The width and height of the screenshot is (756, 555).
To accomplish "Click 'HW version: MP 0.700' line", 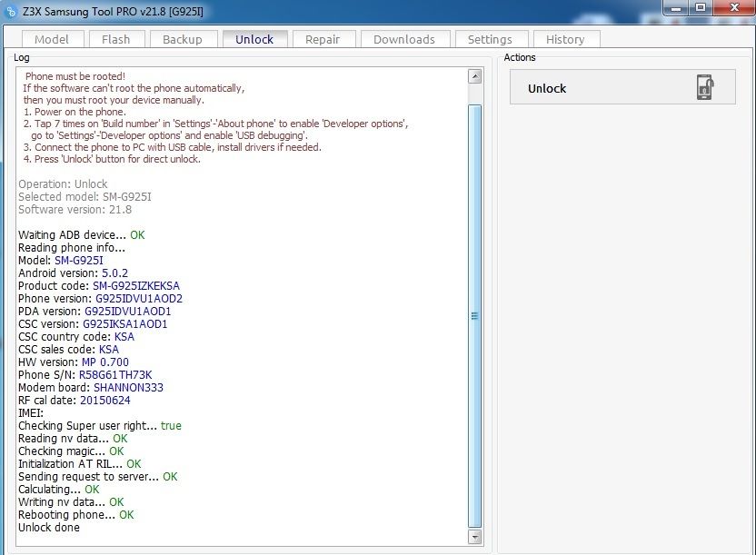I will click(x=74, y=362).
